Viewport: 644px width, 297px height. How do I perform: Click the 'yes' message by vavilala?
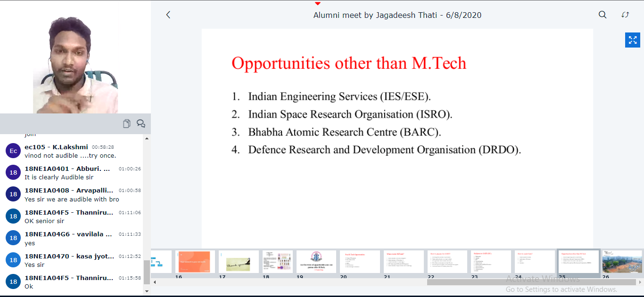30,243
